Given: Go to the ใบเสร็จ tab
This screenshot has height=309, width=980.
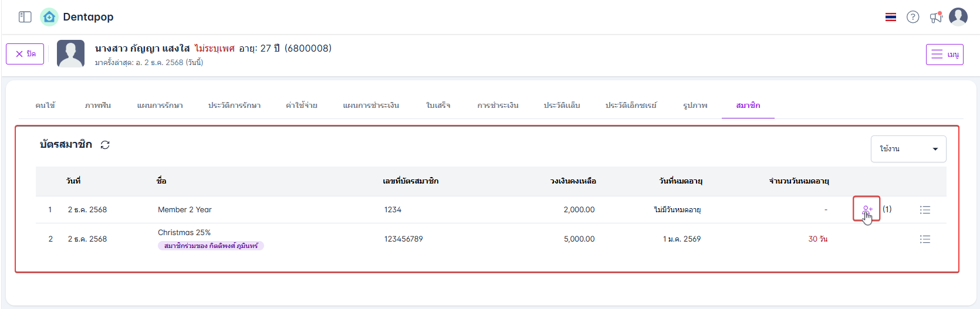Looking at the screenshot, I should [x=438, y=106].
